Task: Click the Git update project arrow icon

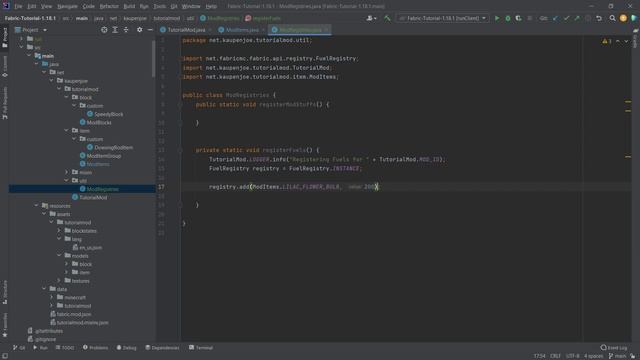Action: (x=555, y=18)
